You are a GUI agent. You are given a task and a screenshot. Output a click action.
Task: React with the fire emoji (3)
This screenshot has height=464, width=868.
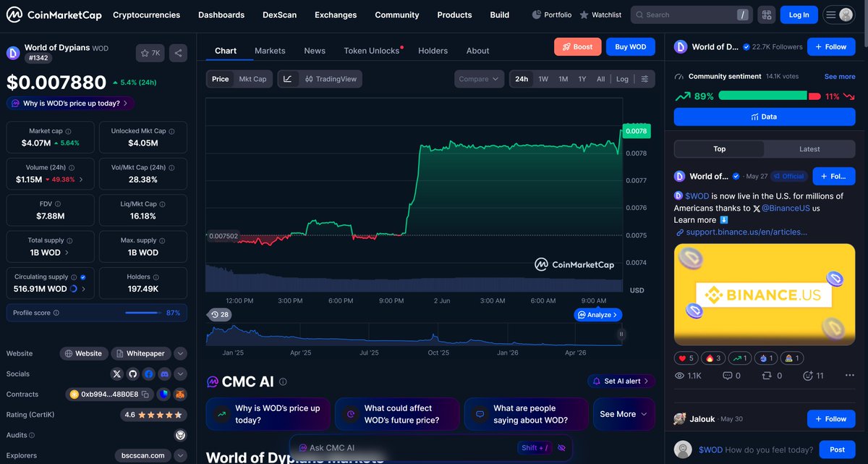[712, 358]
